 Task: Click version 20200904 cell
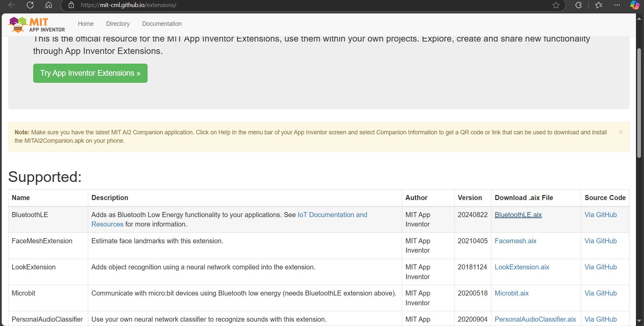(473, 319)
